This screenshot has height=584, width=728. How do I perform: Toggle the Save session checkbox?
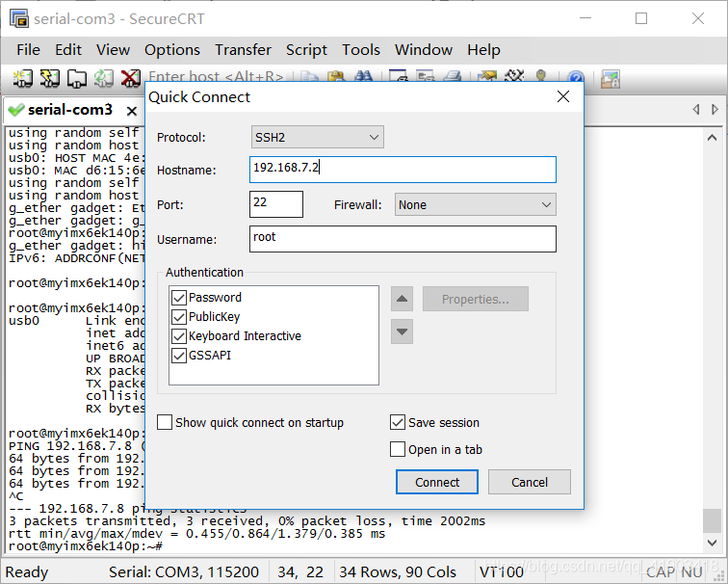pos(398,422)
